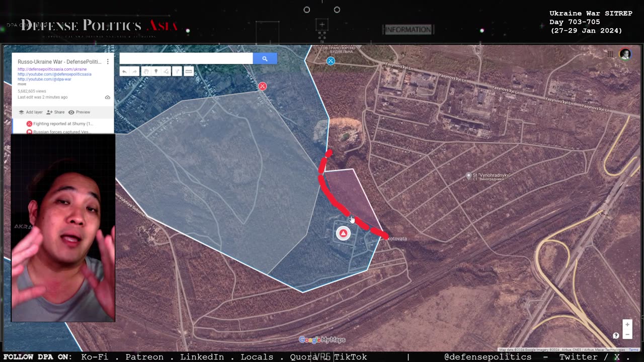
Task: Open the youtube.com/@defensepoliticsasia link
Action: (54, 74)
